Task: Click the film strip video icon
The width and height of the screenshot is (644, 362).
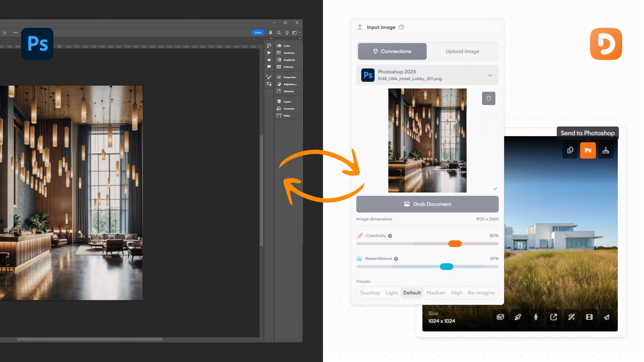Action: tap(589, 317)
